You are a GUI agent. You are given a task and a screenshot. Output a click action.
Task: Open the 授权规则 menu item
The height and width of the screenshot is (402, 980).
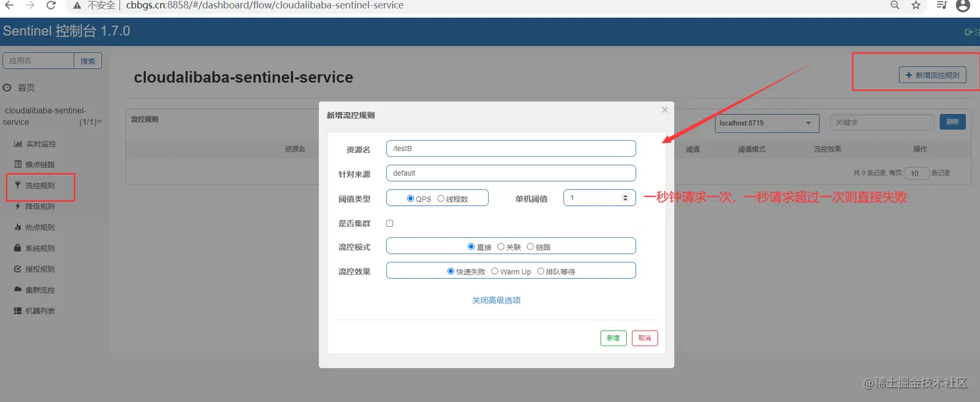tap(40, 269)
